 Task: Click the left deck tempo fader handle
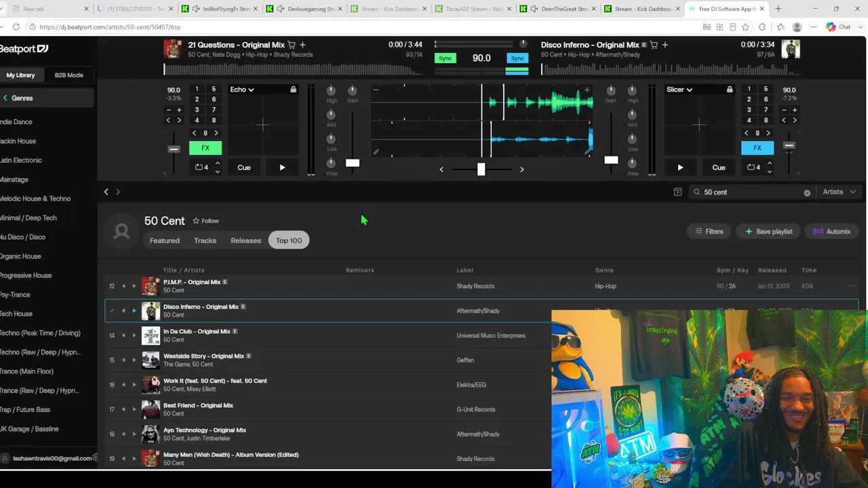click(174, 149)
